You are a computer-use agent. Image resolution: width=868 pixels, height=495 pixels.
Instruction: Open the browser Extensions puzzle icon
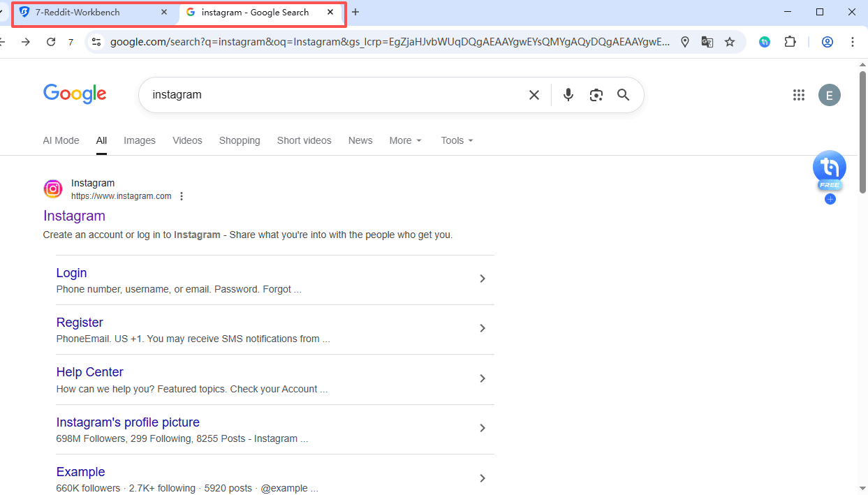(x=790, y=42)
